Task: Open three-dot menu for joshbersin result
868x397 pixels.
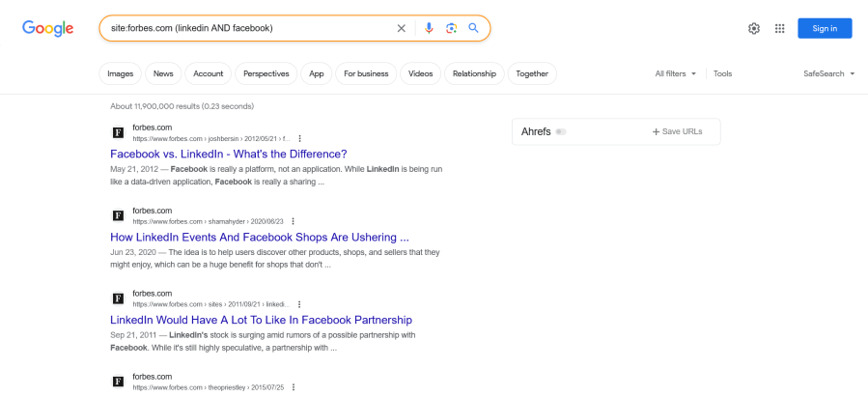Action: [x=299, y=138]
